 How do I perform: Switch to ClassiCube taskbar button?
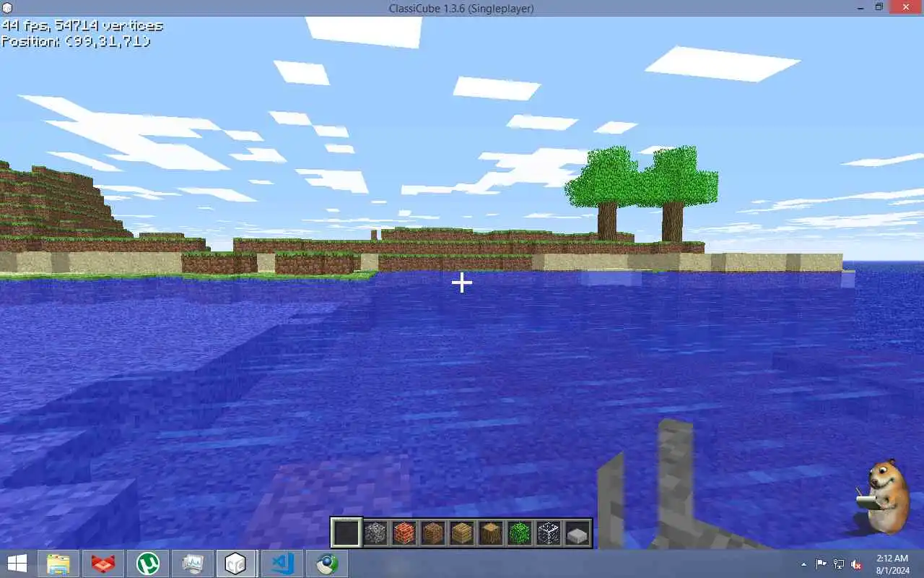coord(236,564)
